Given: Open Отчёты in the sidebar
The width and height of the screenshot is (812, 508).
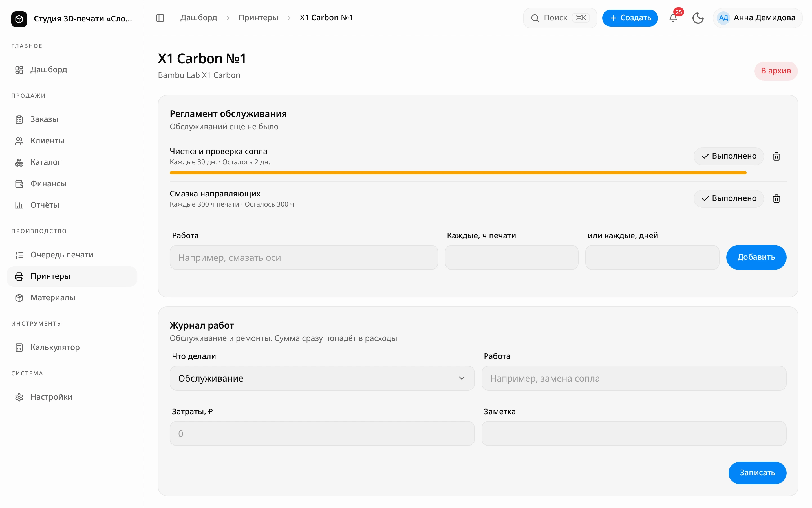Looking at the screenshot, I should 72,205.
